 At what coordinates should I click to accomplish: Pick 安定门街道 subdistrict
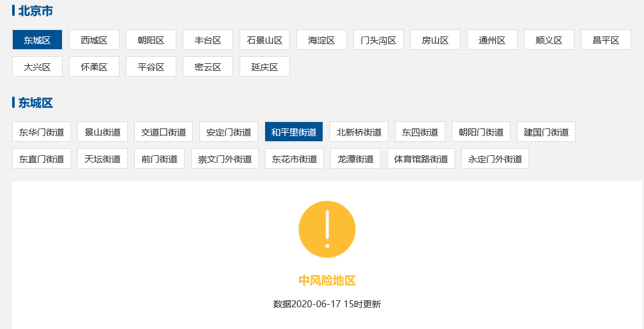(x=229, y=132)
